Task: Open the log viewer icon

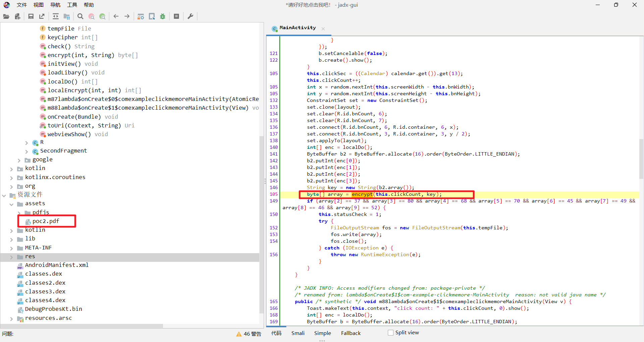Action: coord(176,16)
